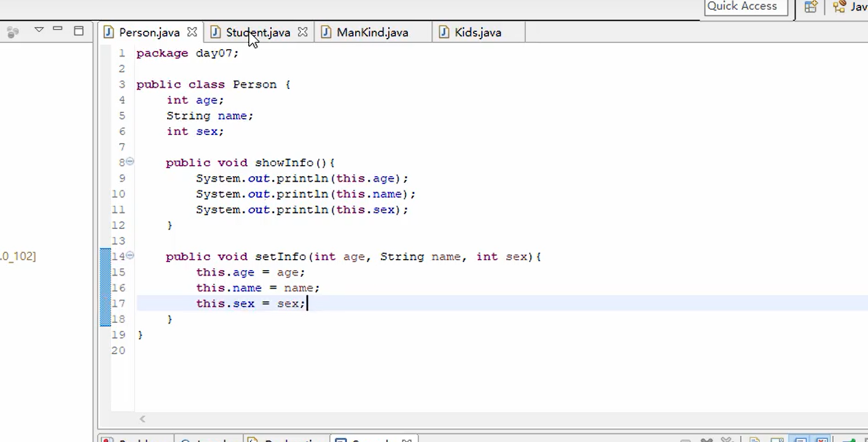Click 'this.sex = sex;' assignment line

[x=251, y=304]
